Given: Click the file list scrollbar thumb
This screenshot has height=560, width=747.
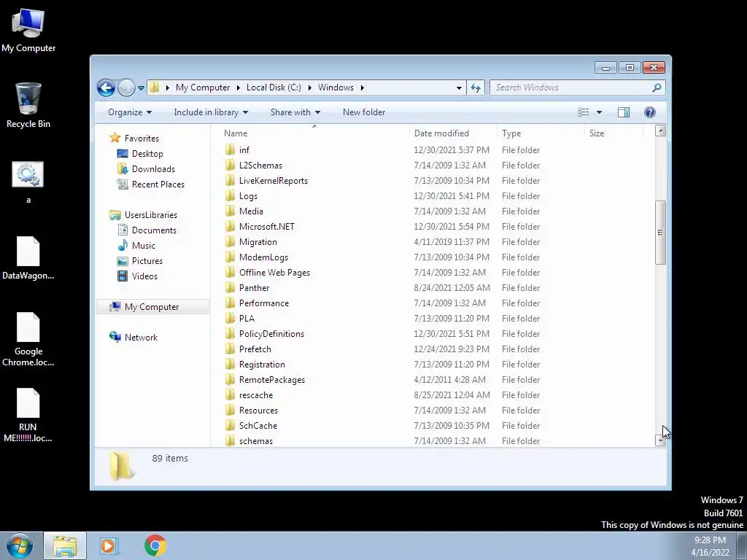Looking at the screenshot, I should (660, 233).
